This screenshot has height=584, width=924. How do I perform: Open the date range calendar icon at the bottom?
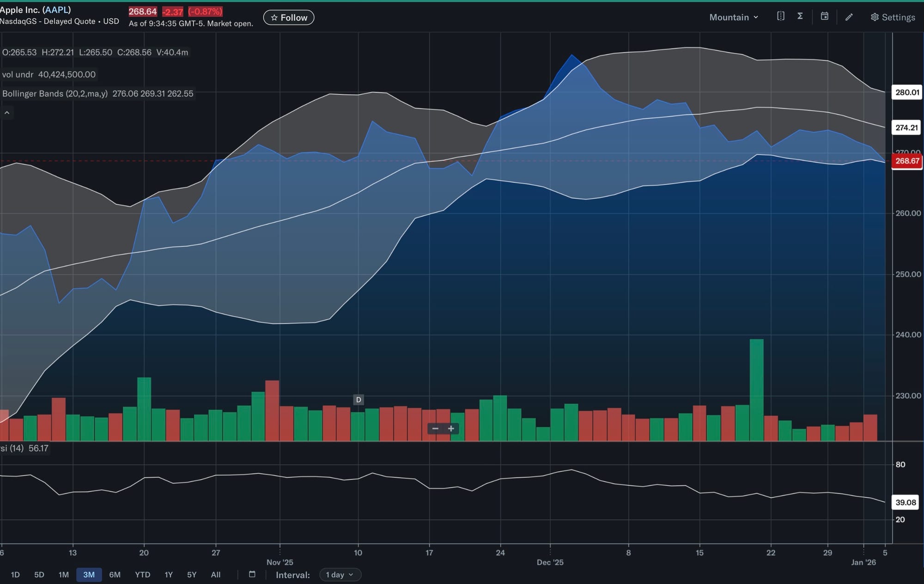252,574
